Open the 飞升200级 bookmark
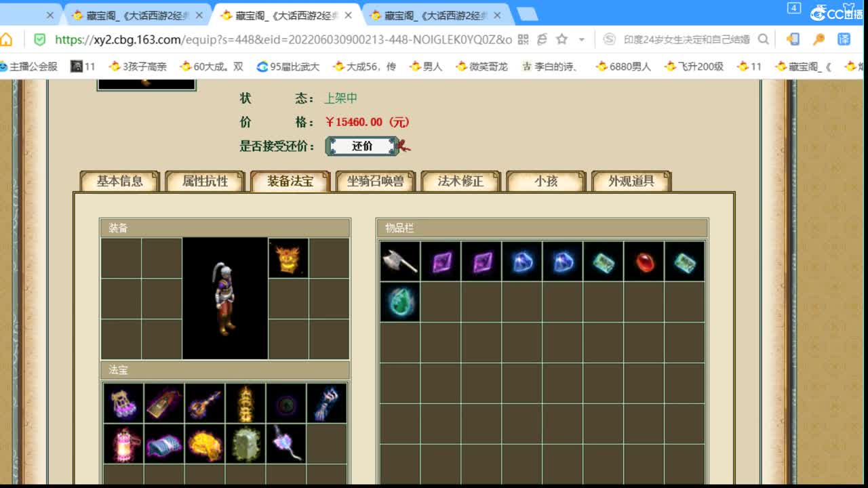 click(694, 66)
